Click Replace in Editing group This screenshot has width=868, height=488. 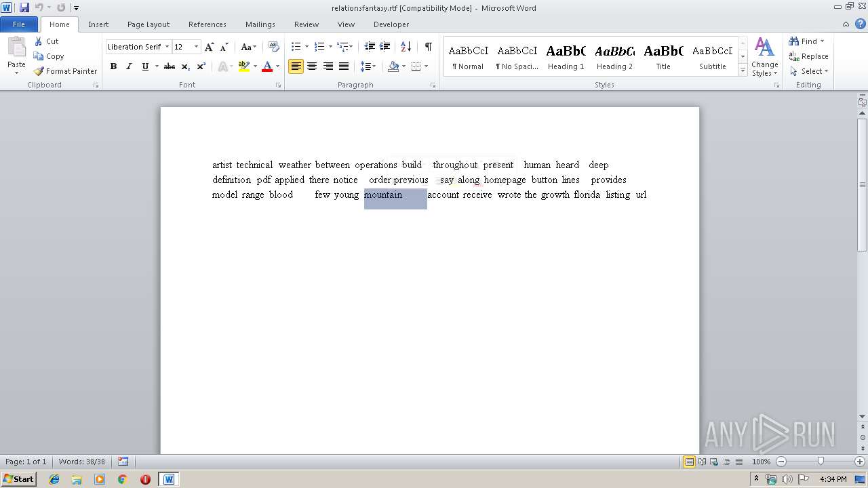(809, 56)
